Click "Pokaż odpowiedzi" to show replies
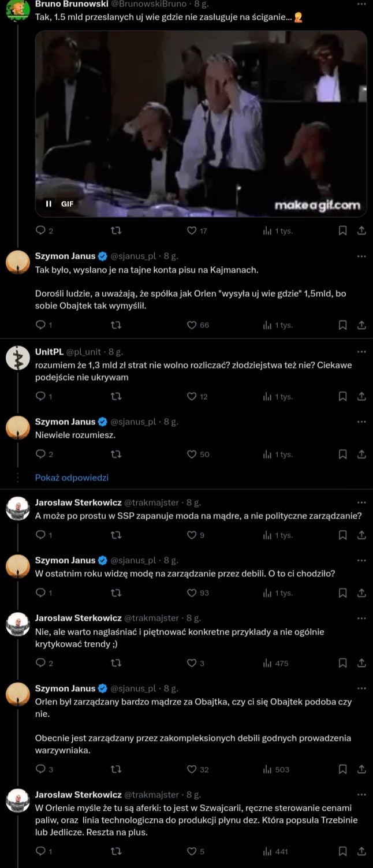This screenshot has height=868, width=373. tap(72, 478)
